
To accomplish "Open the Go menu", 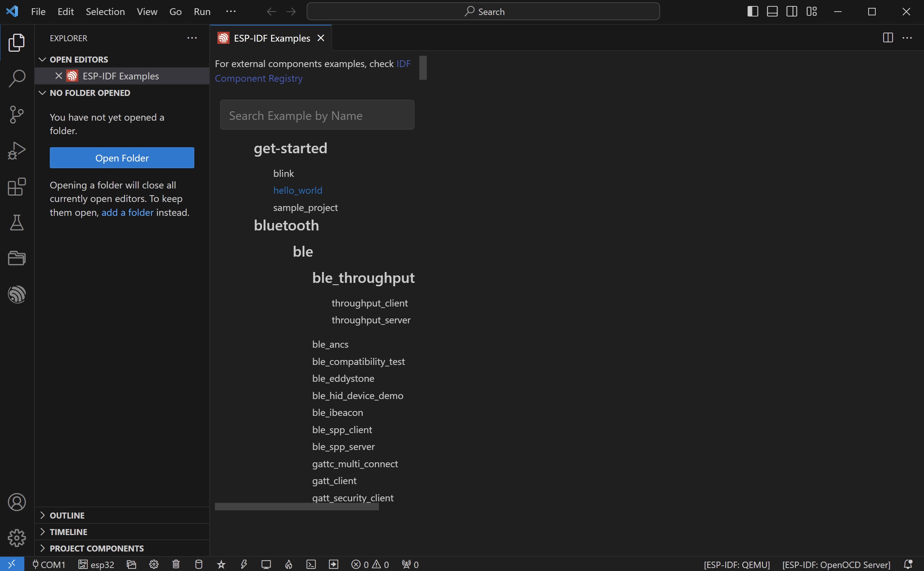I will click(x=176, y=12).
